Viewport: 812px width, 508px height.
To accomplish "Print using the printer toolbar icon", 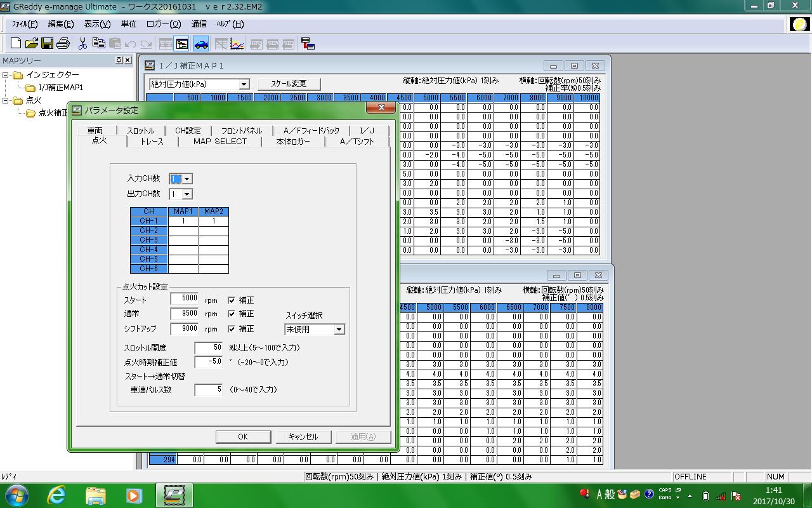I will (x=63, y=44).
